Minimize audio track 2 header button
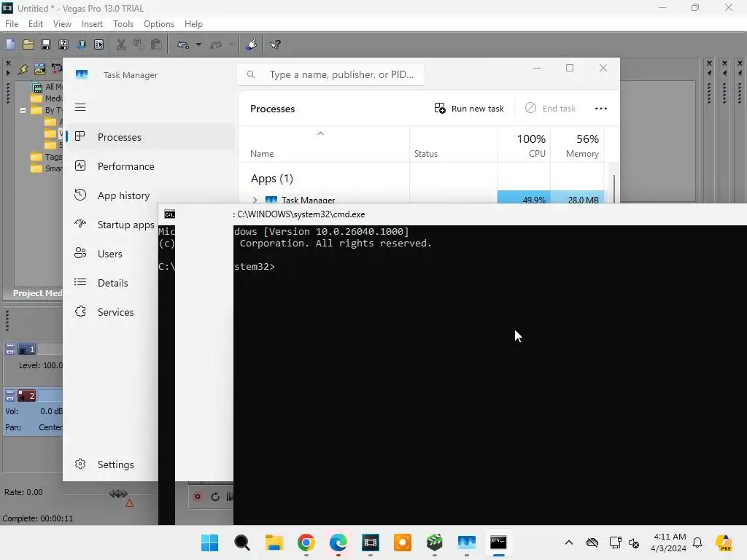The height and width of the screenshot is (560, 747). (10, 396)
